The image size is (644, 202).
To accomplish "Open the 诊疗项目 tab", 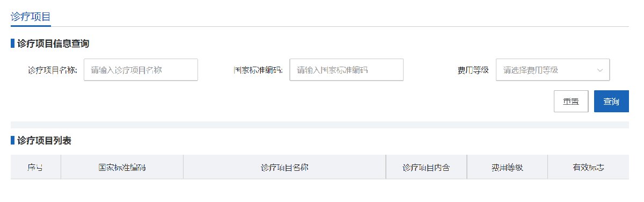I will coord(31,16).
